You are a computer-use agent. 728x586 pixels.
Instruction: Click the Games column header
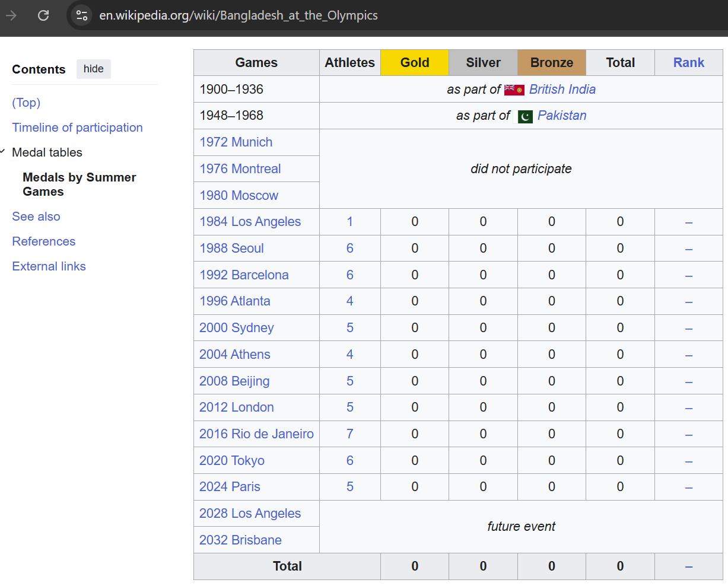pyautogui.click(x=256, y=62)
